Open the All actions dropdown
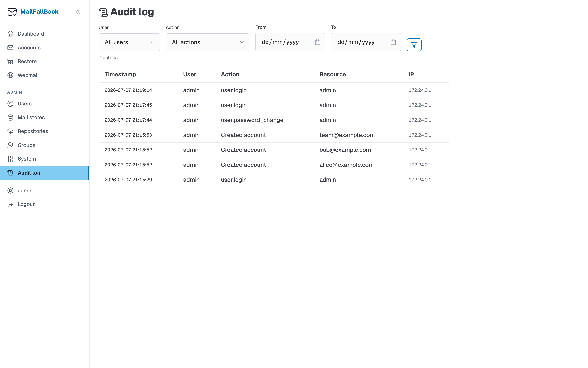Screen dimensions: 588x368 coord(207,42)
